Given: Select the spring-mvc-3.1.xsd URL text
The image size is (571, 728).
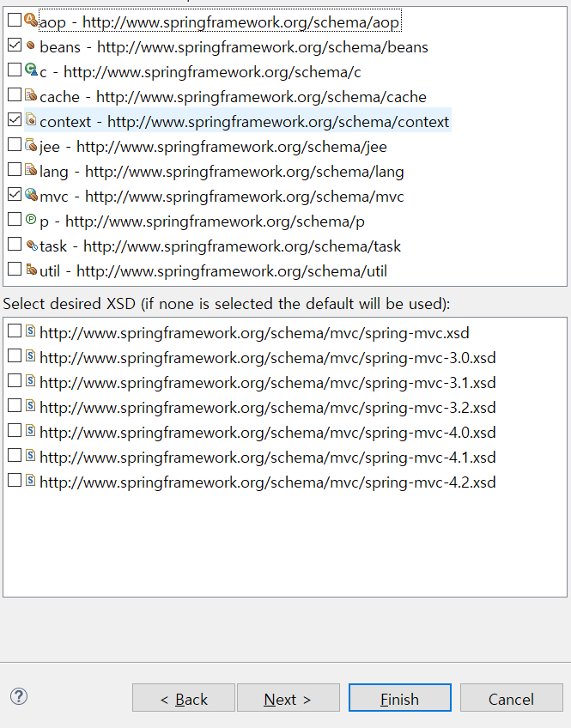Looking at the screenshot, I should [x=268, y=383].
